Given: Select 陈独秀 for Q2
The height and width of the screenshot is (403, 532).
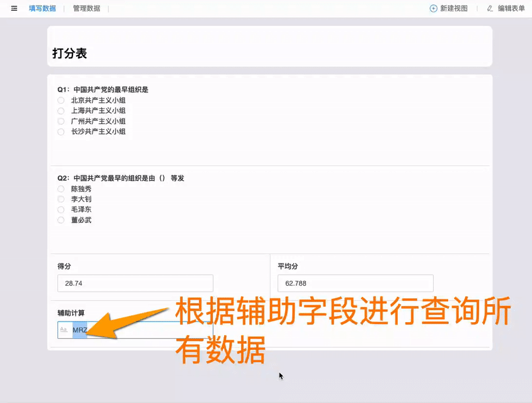Looking at the screenshot, I should [x=61, y=188].
